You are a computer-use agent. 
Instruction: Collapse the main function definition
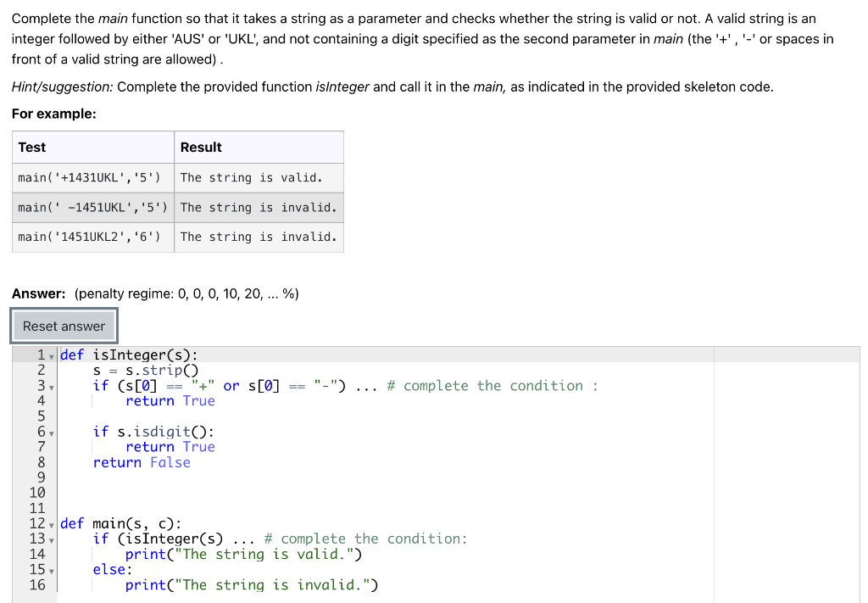pos(53,523)
